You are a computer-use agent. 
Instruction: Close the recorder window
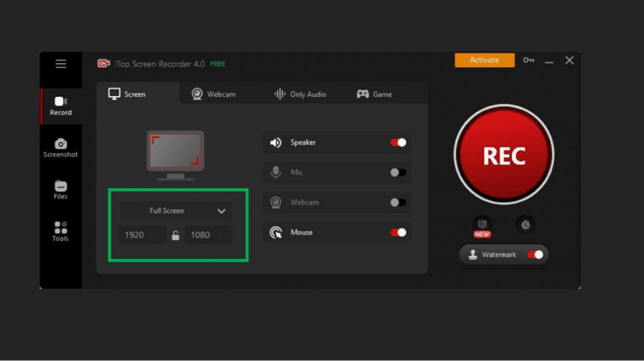pos(569,60)
